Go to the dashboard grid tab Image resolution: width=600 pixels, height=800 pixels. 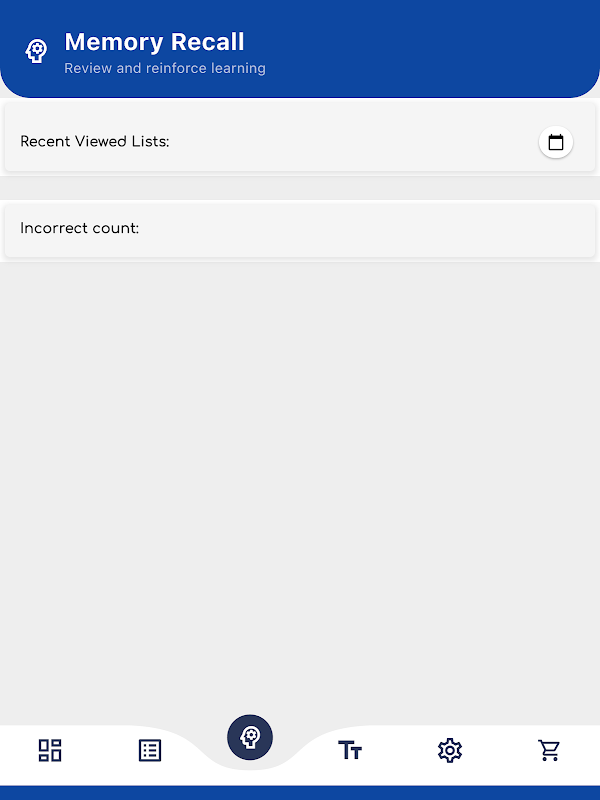50,750
